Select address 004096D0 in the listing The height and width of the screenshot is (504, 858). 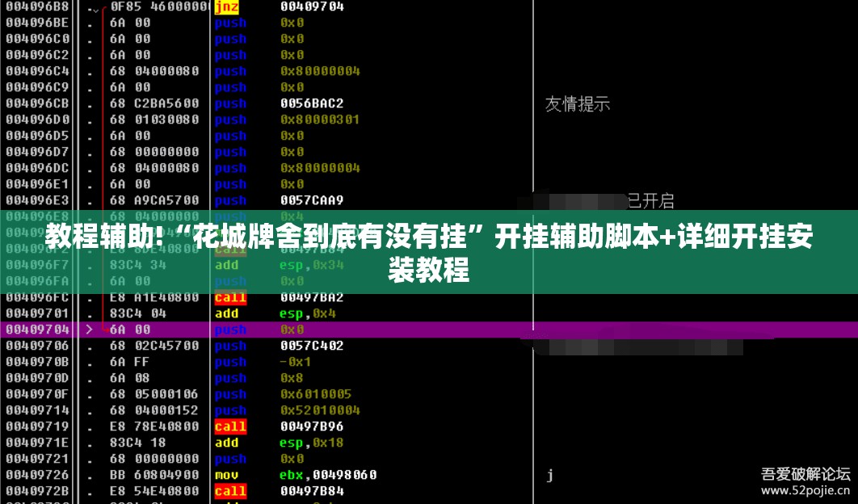click(38, 120)
